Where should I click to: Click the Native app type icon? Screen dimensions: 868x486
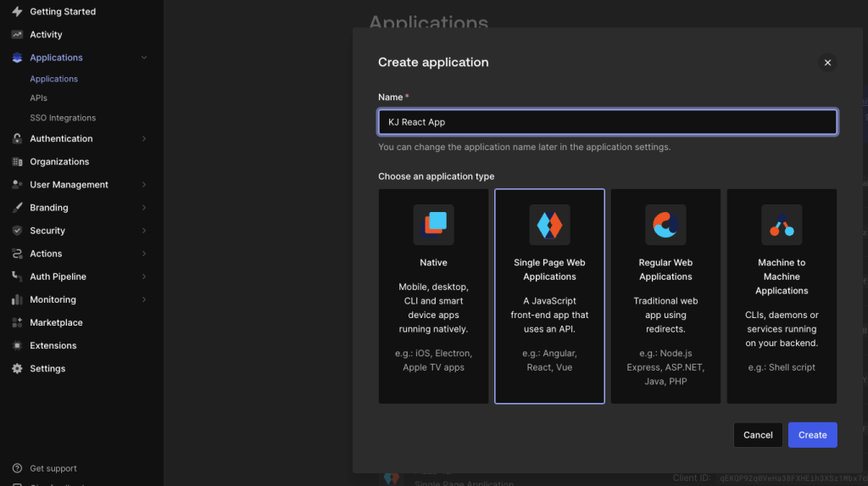pos(433,225)
